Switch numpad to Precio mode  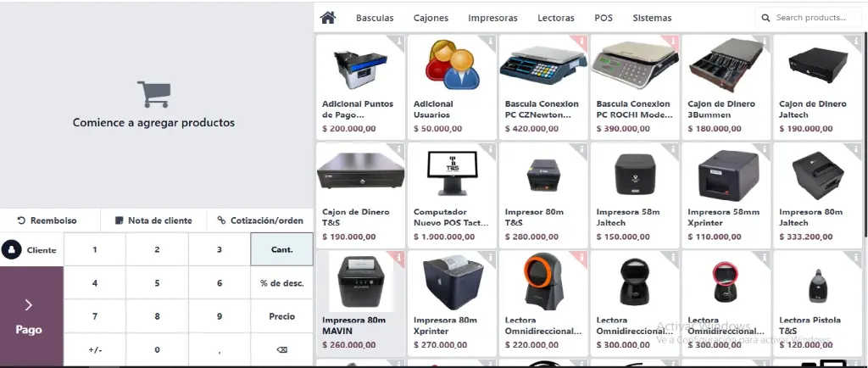(281, 316)
